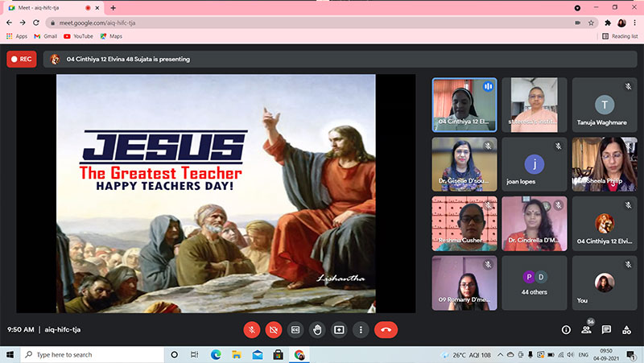Unmute the microphone in the call controls

coord(252,330)
